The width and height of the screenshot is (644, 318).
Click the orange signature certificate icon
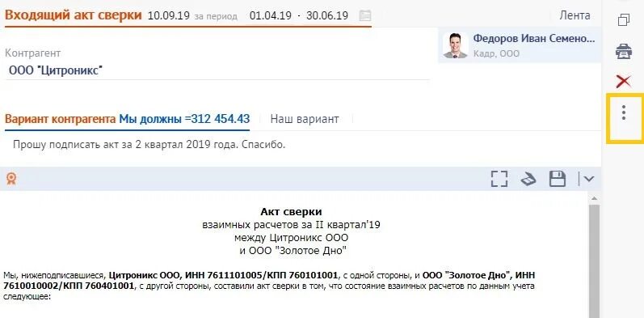pyautogui.click(x=11, y=179)
